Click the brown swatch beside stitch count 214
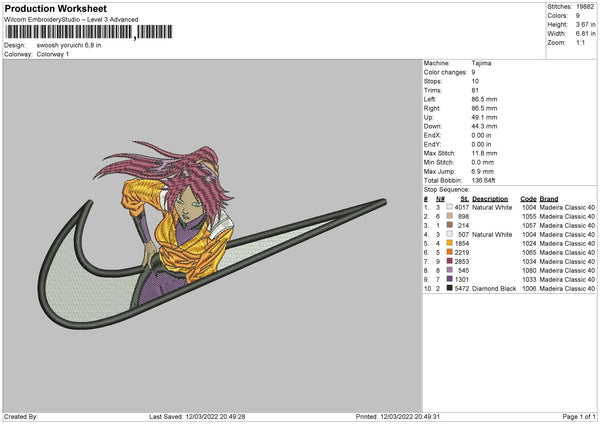 (x=449, y=225)
